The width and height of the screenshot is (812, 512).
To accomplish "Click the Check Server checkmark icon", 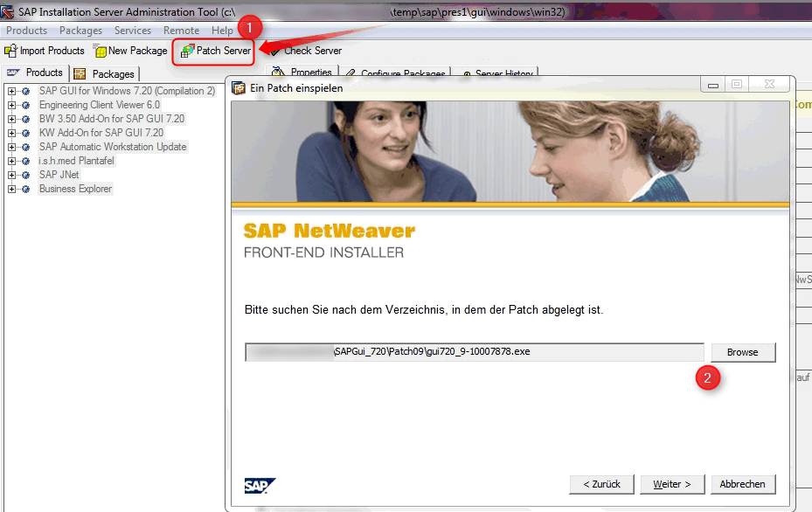I will pos(275,51).
